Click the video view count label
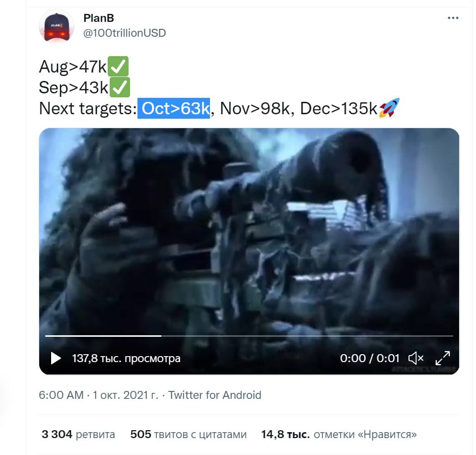Viewport: 476px width, 455px height. click(126, 359)
